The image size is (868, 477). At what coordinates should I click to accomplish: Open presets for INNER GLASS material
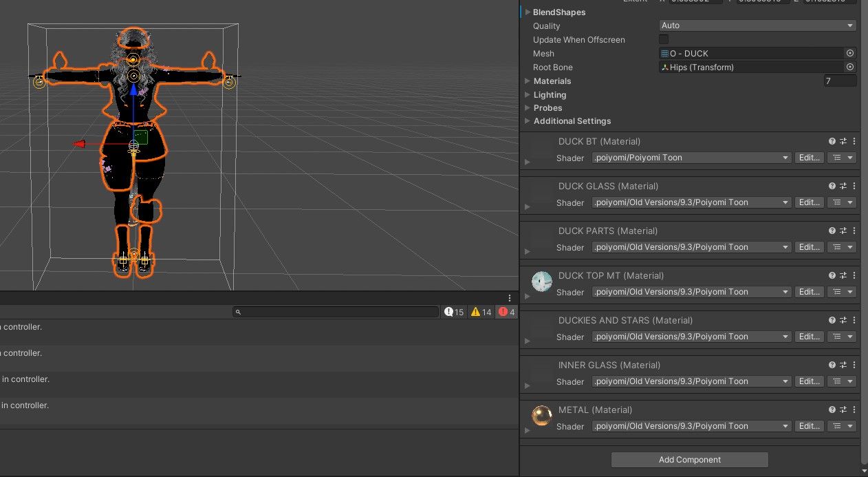(843, 365)
